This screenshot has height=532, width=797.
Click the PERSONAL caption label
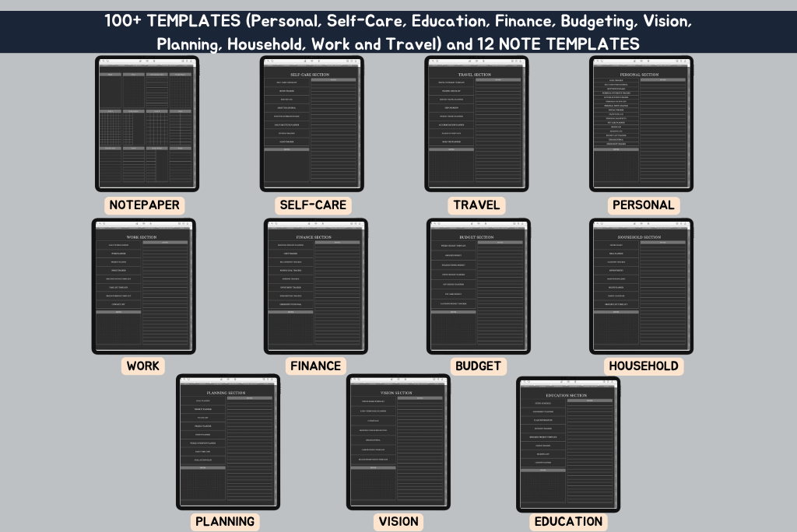[x=644, y=205]
